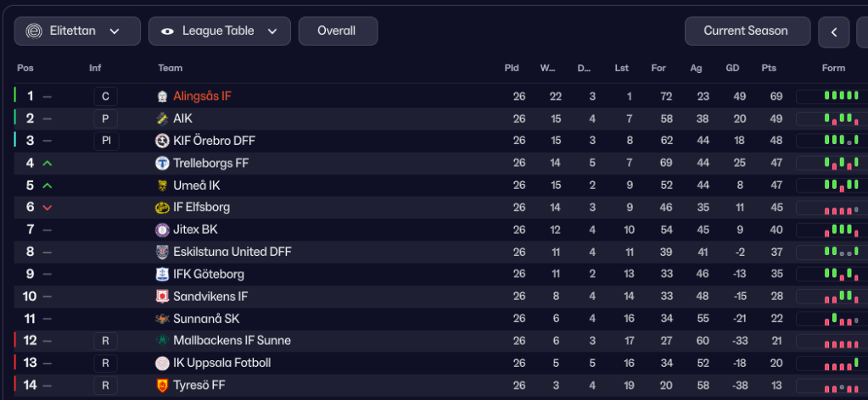This screenshot has height=400, width=868.
Task: Open the Elitettan competition dropdown
Action: (x=77, y=31)
